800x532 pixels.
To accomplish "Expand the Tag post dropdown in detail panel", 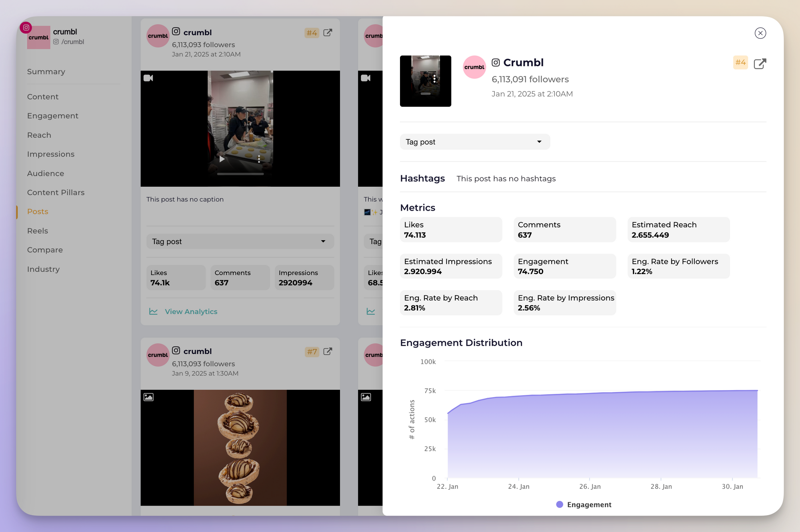I will click(x=475, y=142).
